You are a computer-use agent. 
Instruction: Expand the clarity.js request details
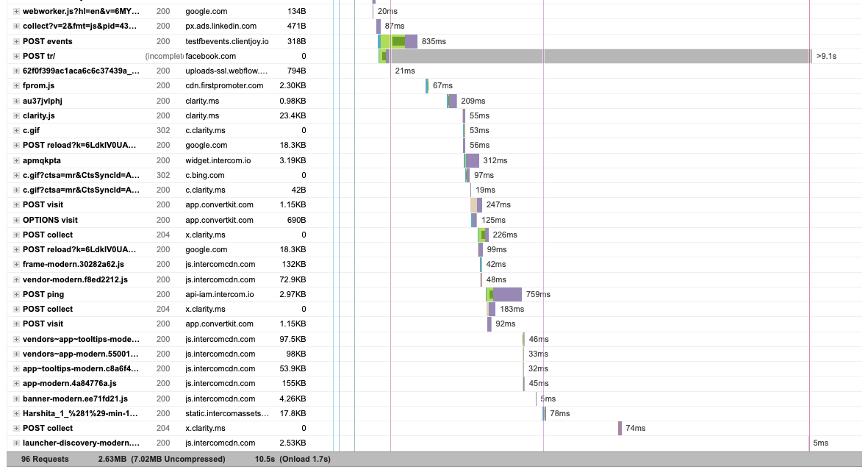16,115
